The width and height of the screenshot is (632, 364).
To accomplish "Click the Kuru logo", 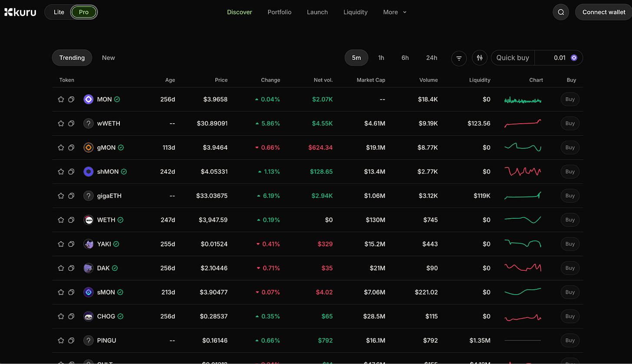I will [x=20, y=12].
